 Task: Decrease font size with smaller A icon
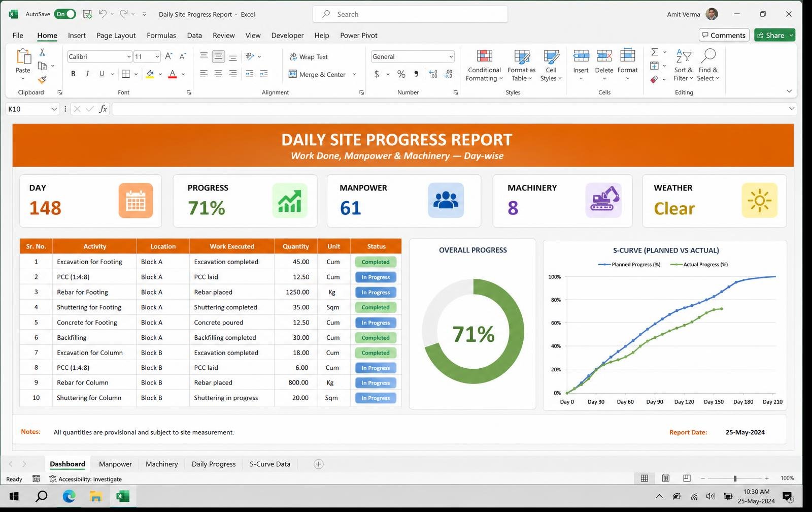(183, 56)
